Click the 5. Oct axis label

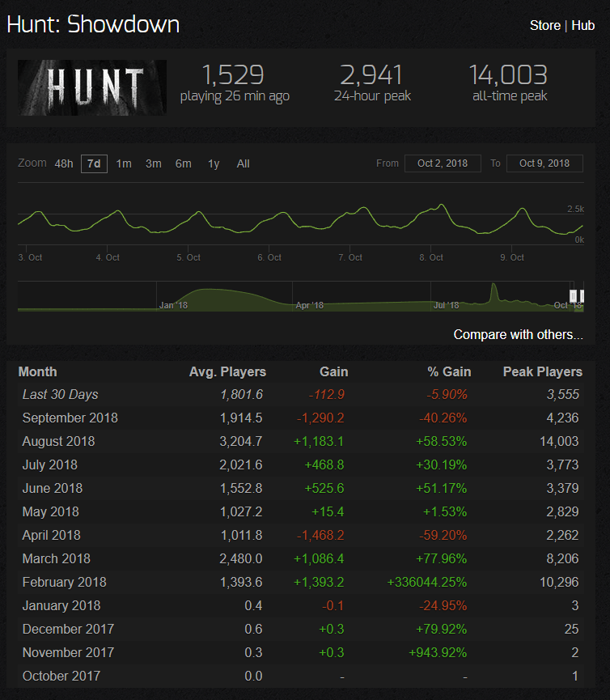coord(189,257)
